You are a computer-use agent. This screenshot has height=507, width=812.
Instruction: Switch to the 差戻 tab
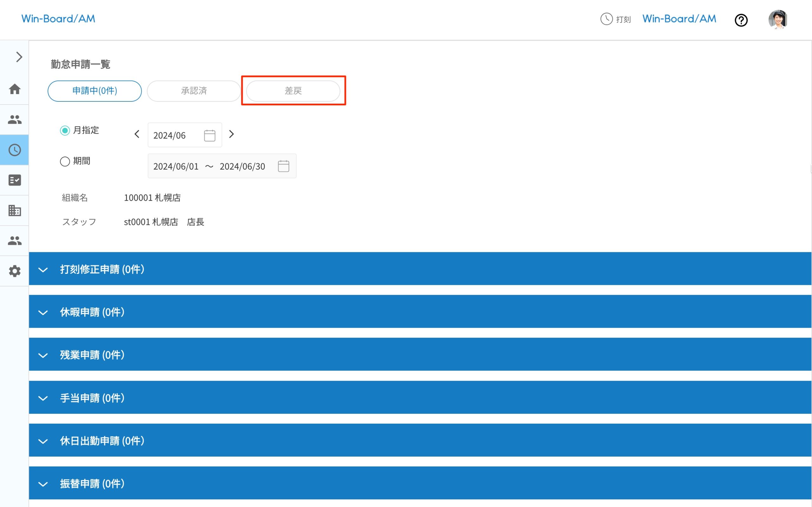pyautogui.click(x=293, y=91)
